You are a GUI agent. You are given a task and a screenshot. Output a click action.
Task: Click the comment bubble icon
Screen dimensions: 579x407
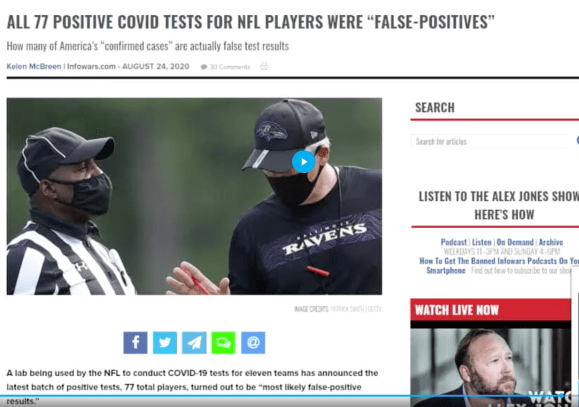[204, 67]
